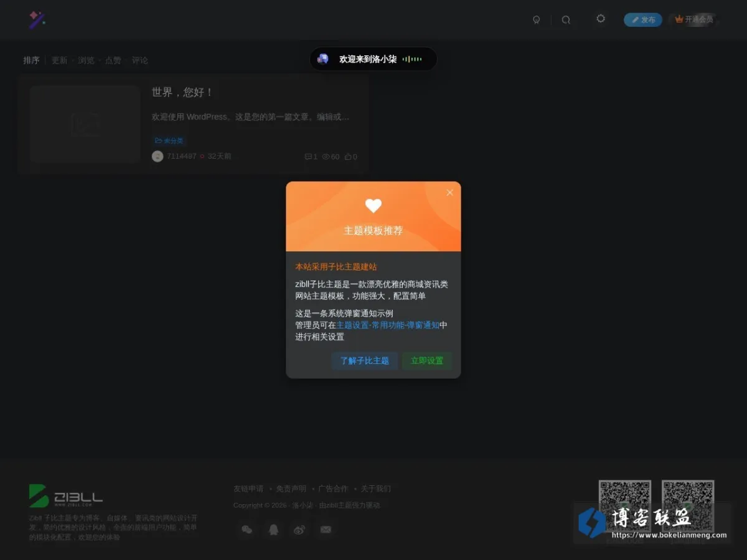Click the site logo in the header
Screen dimensions: 747x560
click(x=37, y=20)
